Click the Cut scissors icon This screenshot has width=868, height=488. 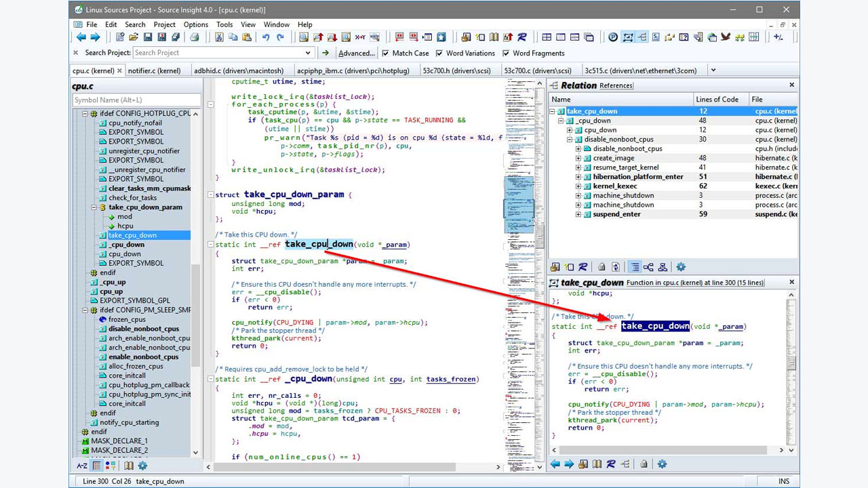tap(219, 37)
